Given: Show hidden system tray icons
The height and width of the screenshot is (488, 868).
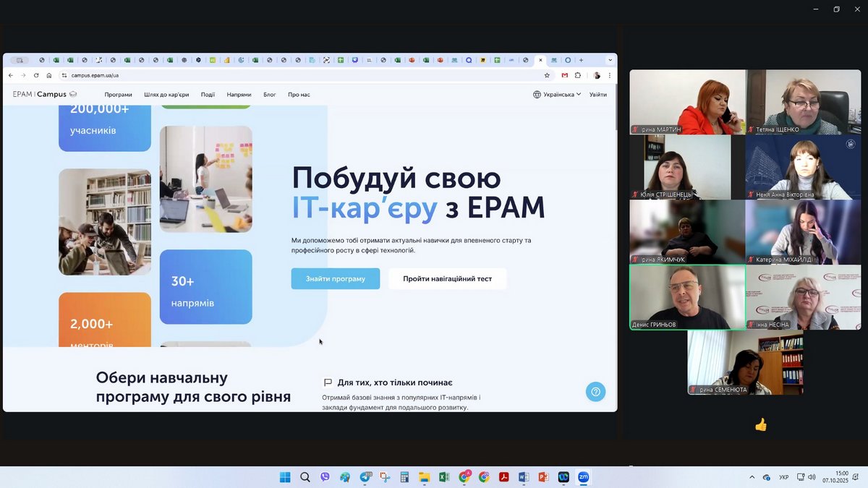Looking at the screenshot, I should pyautogui.click(x=752, y=477).
